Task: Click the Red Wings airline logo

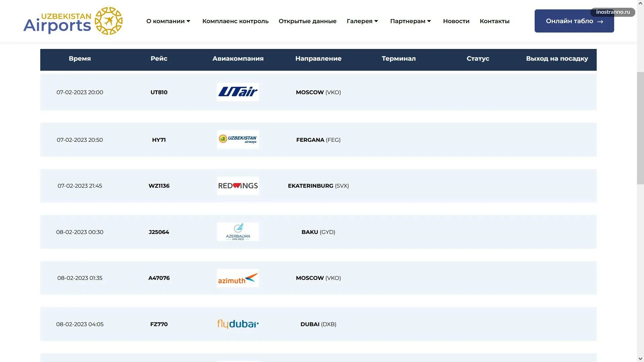Action: point(238,186)
